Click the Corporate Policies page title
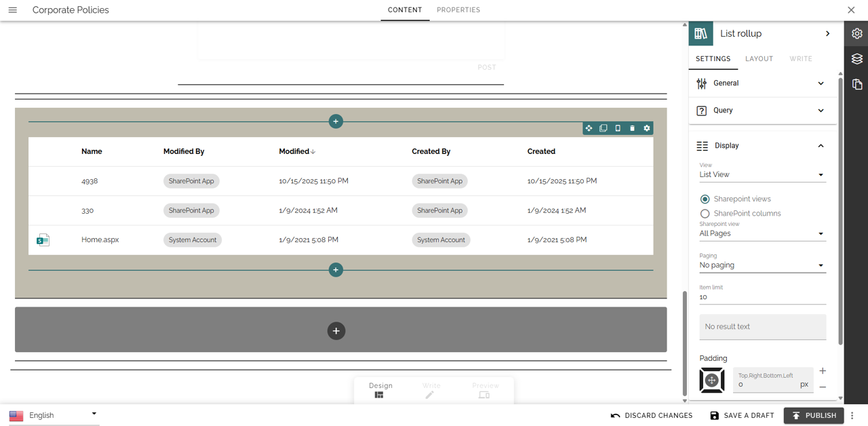Image resolution: width=868 pixels, height=426 pixels. tap(71, 10)
